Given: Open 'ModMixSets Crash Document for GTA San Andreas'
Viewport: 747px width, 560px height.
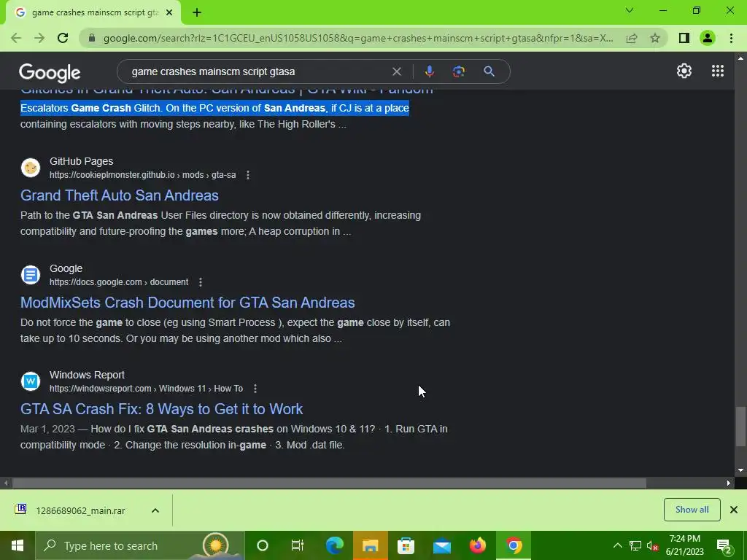Looking at the screenshot, I should click(187, 303).
